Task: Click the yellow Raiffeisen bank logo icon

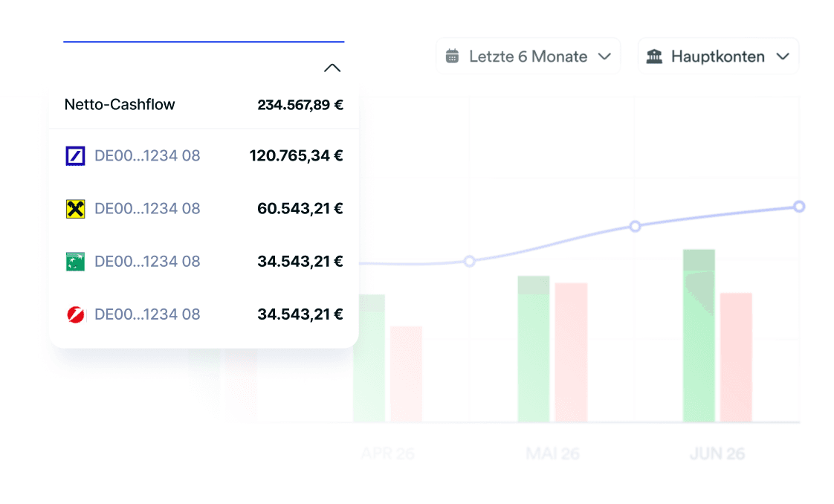Action: 75,209
